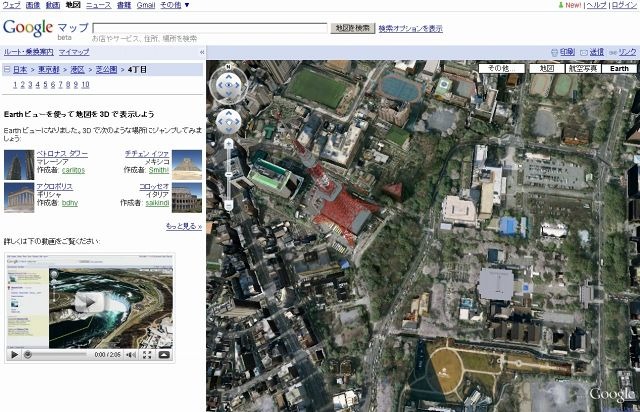Click the chain link icon beside リンク
640x412 pixels.
coord(613,53)
